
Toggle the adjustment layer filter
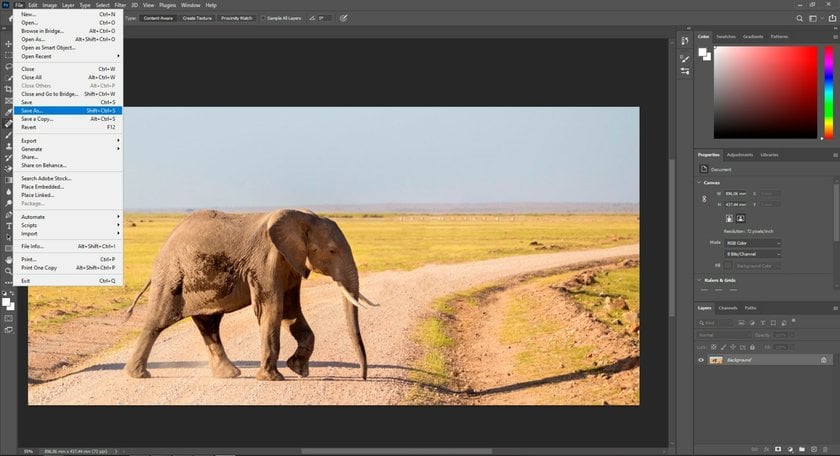click(x=752, y=323)
